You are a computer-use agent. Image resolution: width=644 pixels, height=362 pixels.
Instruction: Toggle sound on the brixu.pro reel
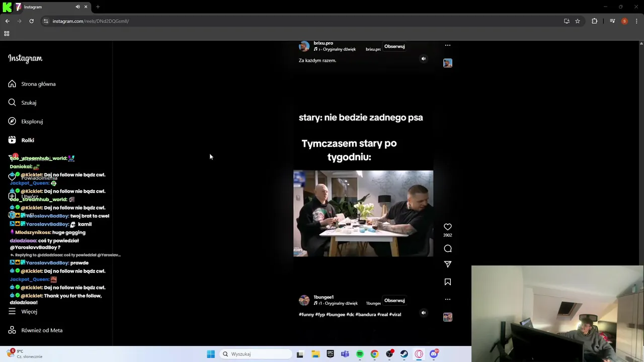(x=423, y=59)
